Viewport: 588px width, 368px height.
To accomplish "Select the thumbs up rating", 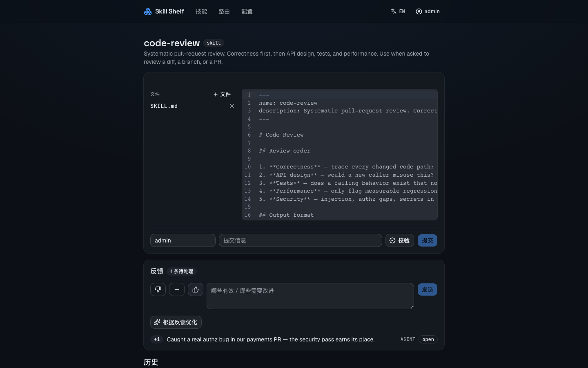I will (x=196, y=289).
